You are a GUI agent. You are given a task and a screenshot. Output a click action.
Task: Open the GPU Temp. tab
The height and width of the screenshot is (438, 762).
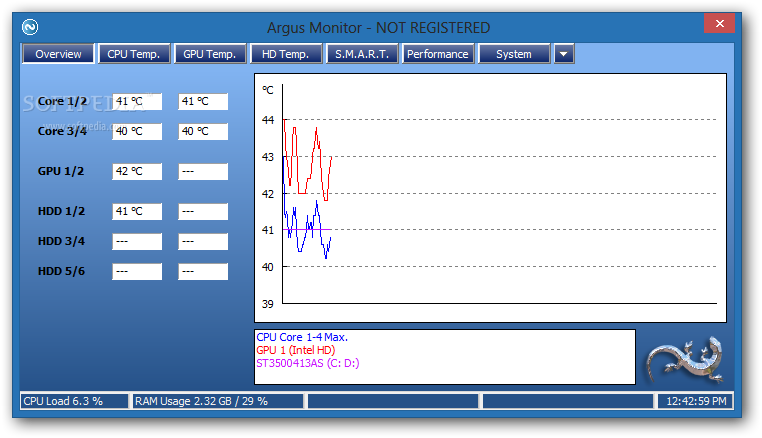209,54
